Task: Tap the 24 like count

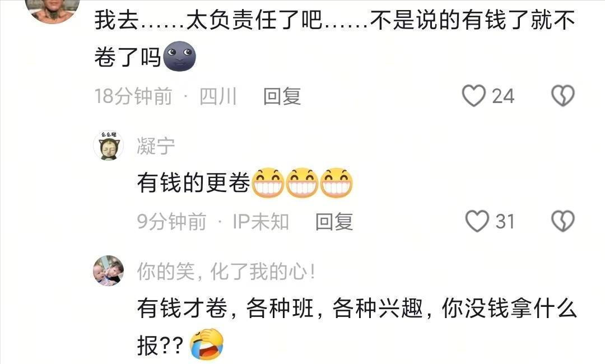Action: click(503, 96)
